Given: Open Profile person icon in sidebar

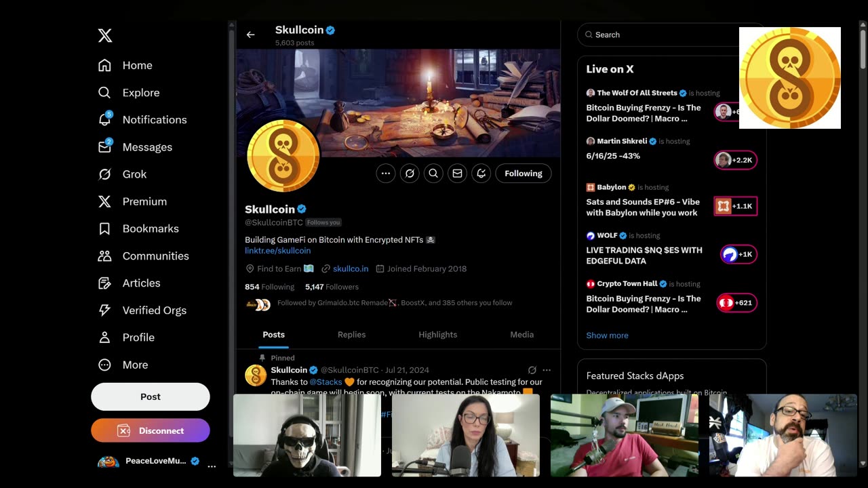Looking at the screenshot, I should coord(104,337).
